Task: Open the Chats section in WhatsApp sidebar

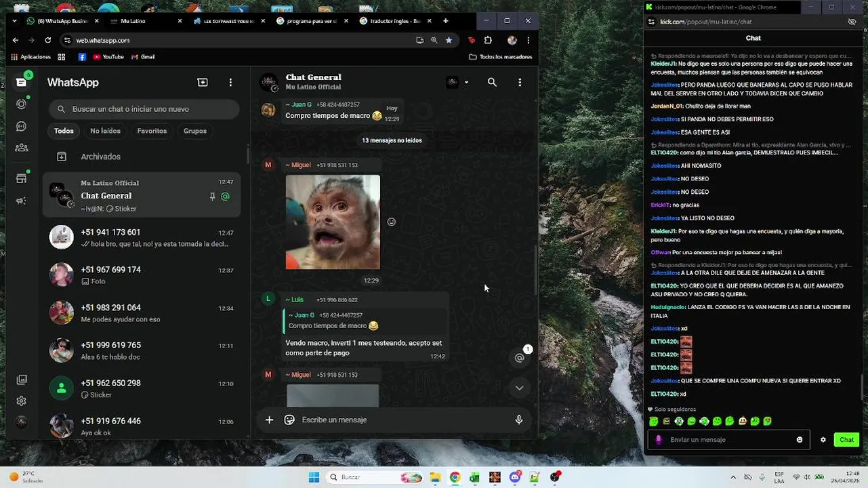Action: click(x=21, y=82)
